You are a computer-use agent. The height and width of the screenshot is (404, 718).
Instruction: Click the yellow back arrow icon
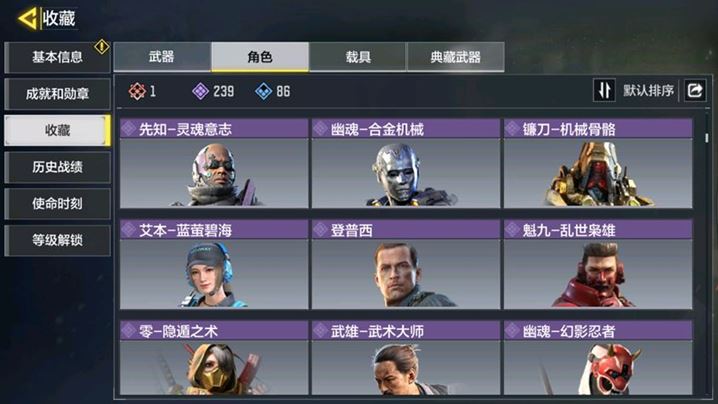point(27,19)
